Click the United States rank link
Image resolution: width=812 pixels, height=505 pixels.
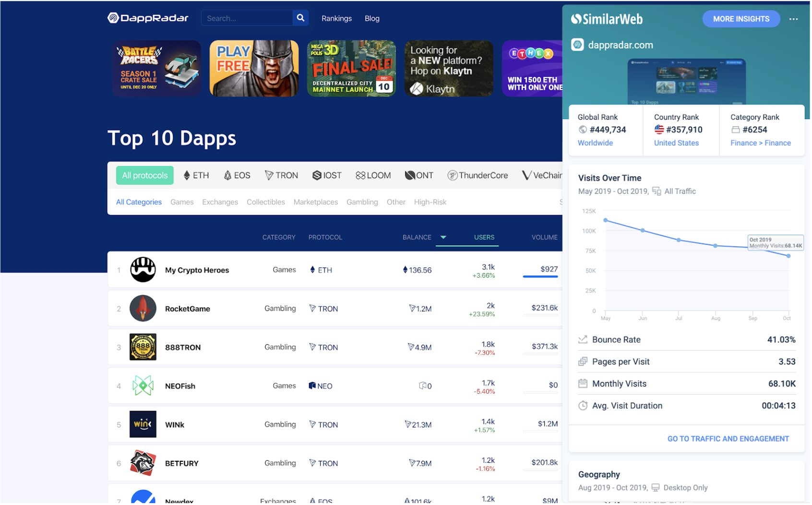[x=676, y=143]
